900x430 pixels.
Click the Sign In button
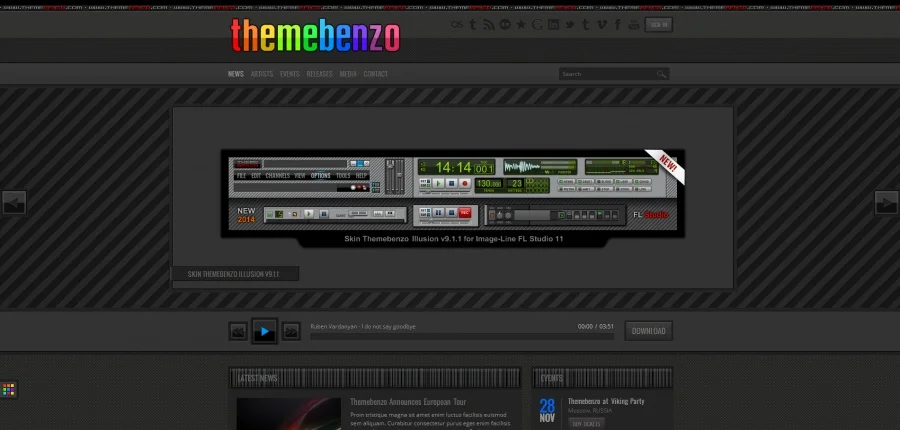coord(658,25)
